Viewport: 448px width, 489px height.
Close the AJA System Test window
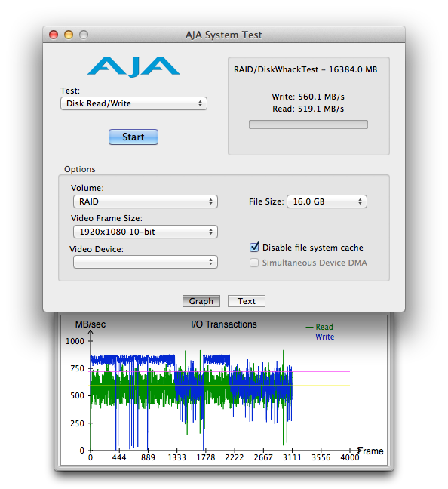pos(54,35)
